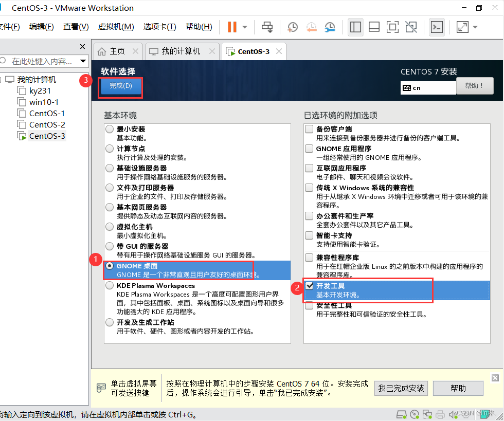This screenshot has width=504, height=421.
Task: Select the KDE Plasma Workspaces radio button
Action: pos(110,285)
